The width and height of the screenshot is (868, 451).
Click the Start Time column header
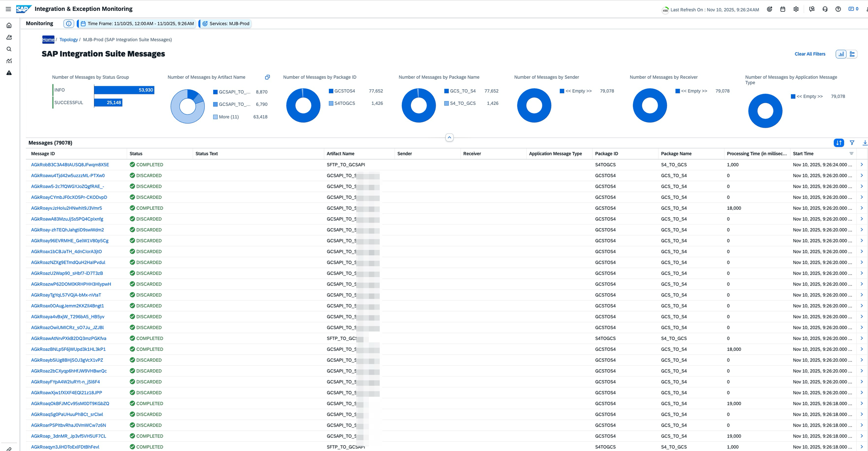803,154
